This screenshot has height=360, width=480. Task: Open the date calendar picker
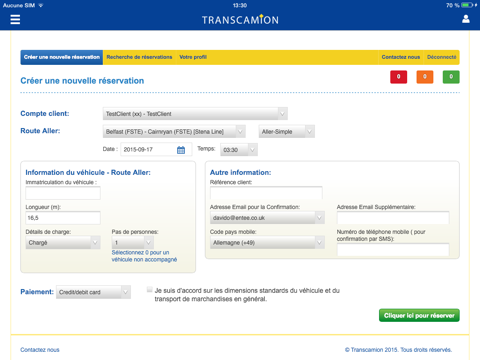pyautogui.click(x=181, y=150)
